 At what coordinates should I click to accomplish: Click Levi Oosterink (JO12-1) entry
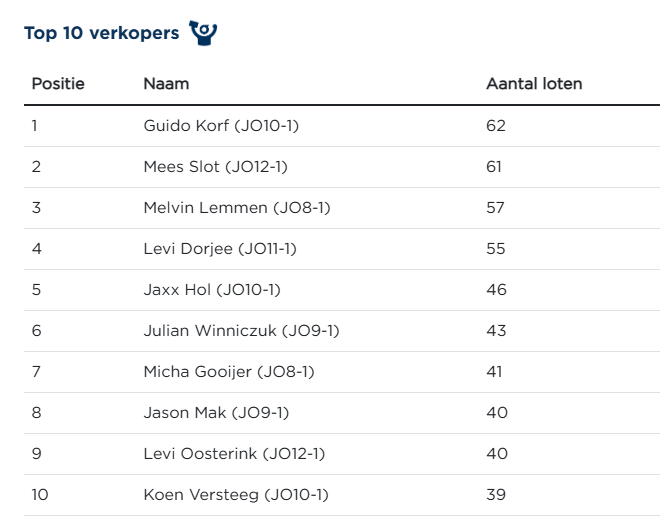coord(234,454)
